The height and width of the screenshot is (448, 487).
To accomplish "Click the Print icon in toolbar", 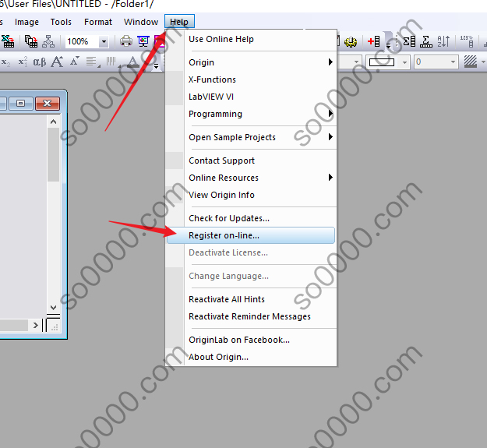I will (126, 41).
